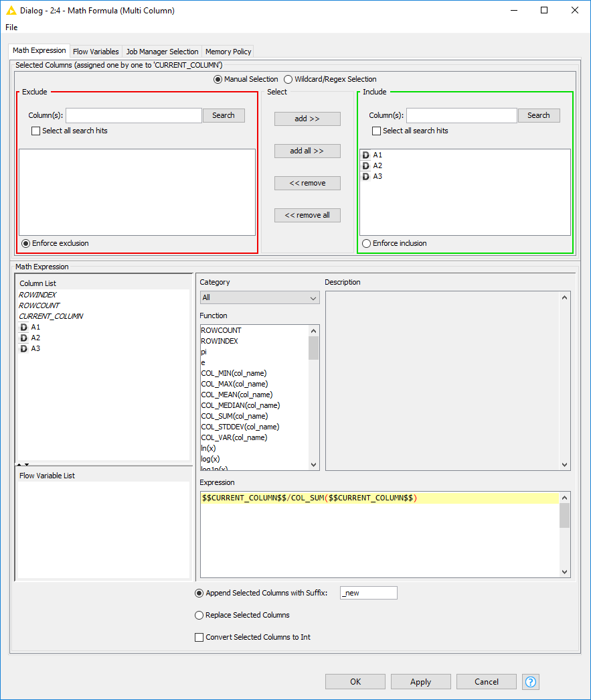Switch to the Memory Policy tab
Screen dimensions: 591x700
[228, 51]
